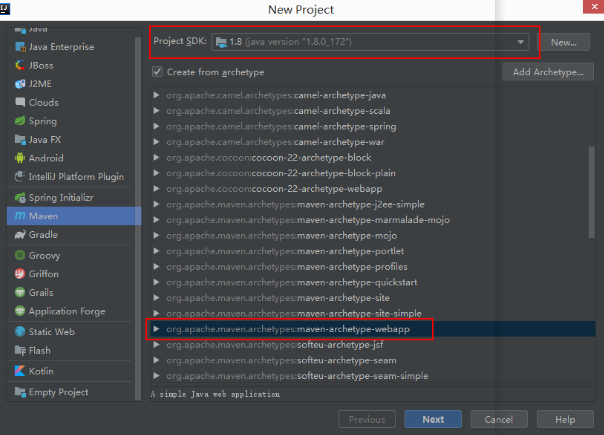
Task: Select camel-archetype-war row
Action: point(372,142)
